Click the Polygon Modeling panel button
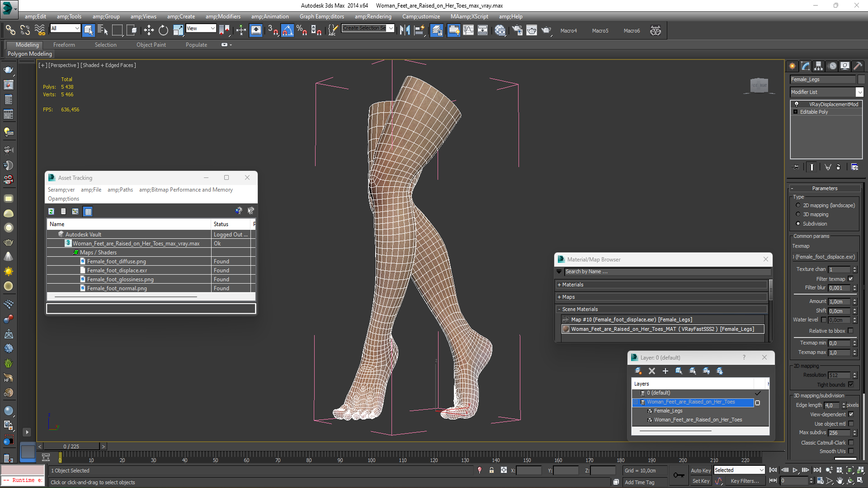The height and width of the screenshot is (488, 868). [29, 54]
